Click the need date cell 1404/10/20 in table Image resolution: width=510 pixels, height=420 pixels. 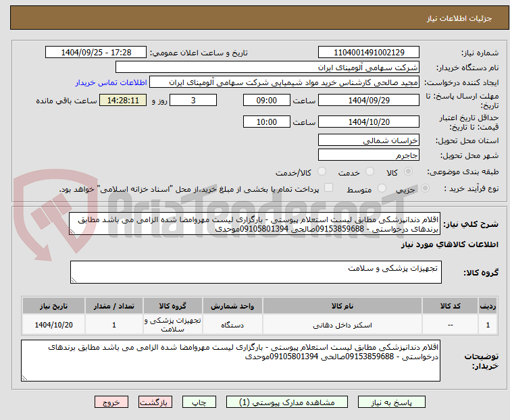click(53, 325)
